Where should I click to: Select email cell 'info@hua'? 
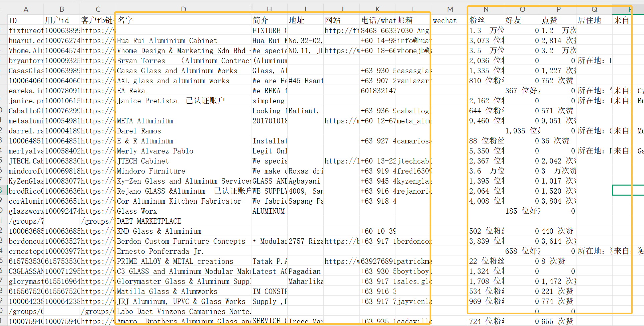(x=414, y=40)
